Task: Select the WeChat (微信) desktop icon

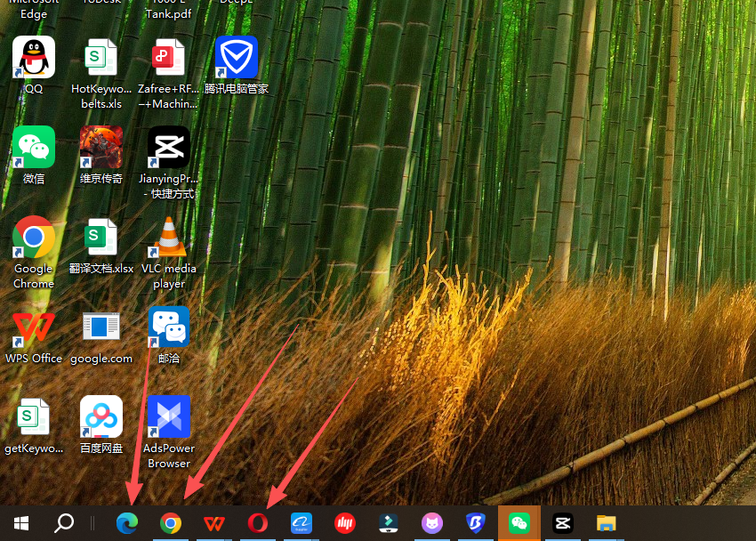Action: click(34, 149)
